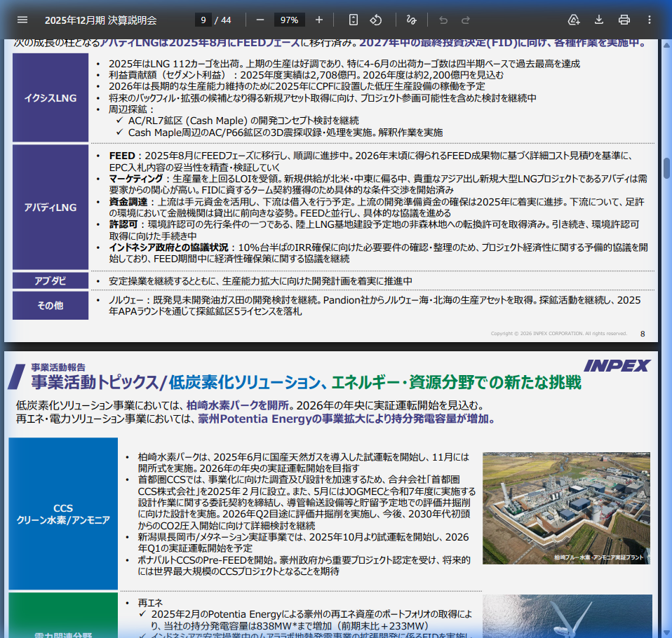This screenshot has height=638, width=672.
Task: Click the wind turbine photo
Action: (567, 616)
